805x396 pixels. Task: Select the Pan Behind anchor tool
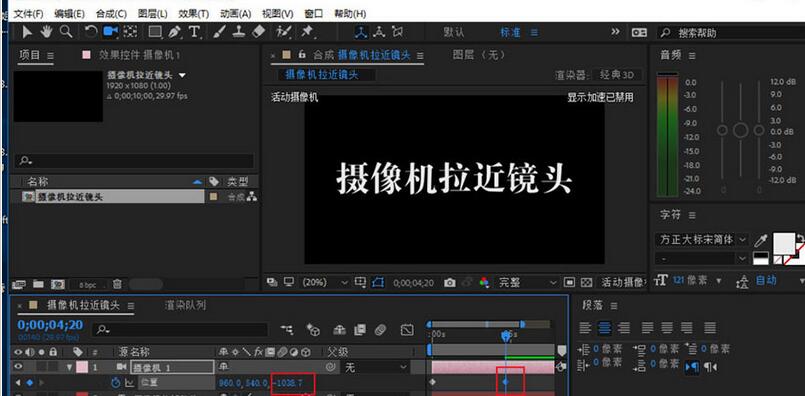pyautogui.click(x=130, y=32)
